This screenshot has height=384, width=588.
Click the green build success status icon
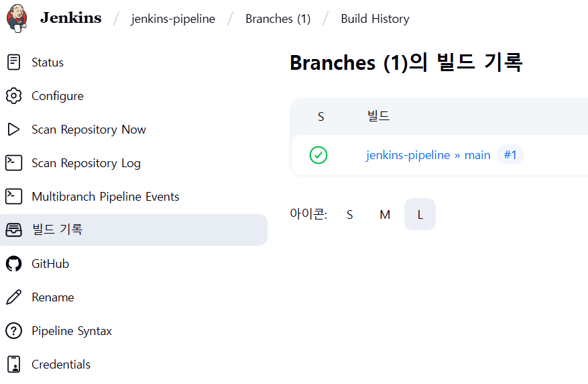click(x=318, y=155)
